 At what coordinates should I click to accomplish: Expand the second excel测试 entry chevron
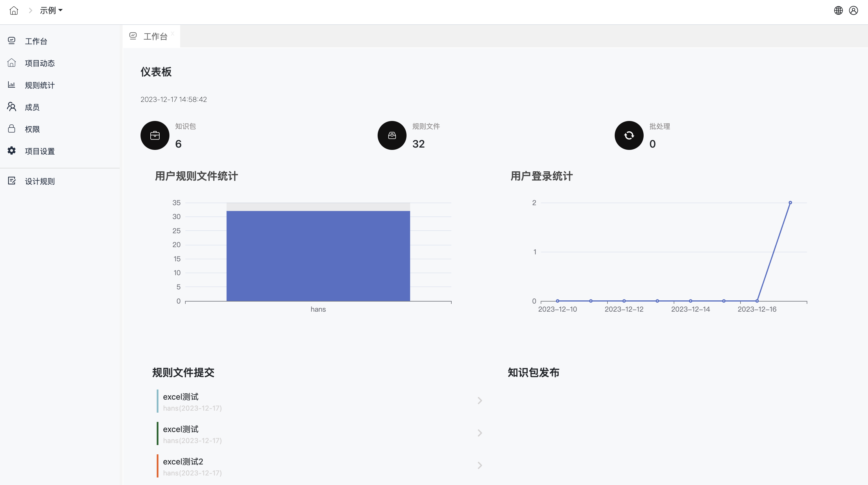(480, 433)
